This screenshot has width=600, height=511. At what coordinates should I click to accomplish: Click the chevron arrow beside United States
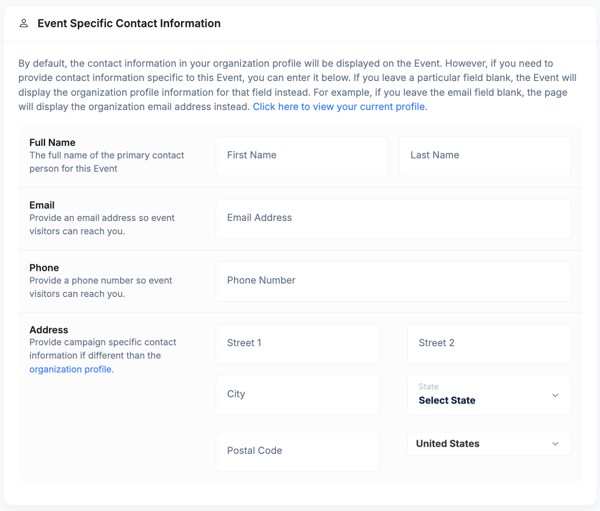pyautogui.click(x=555, y=444)
